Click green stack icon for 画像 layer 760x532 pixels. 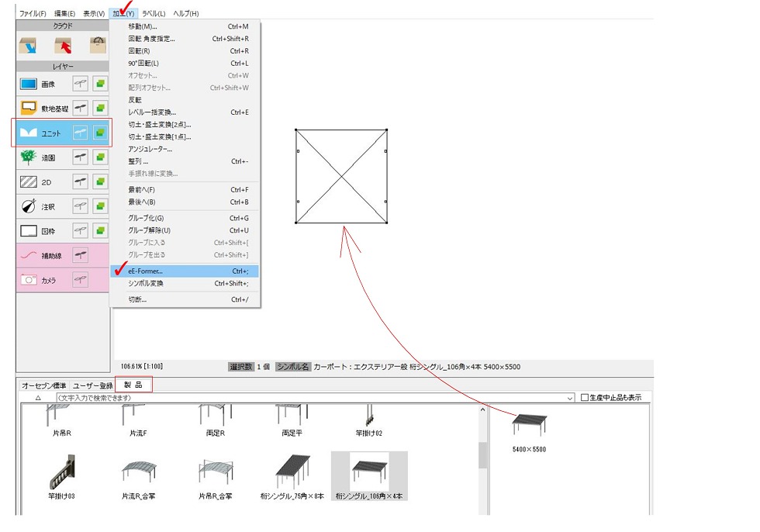[100, 83]
